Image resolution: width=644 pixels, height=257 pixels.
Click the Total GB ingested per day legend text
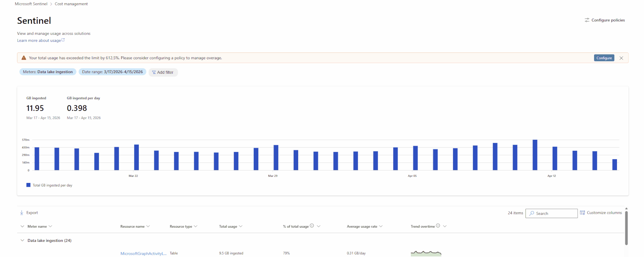click(x=52, y=185)
